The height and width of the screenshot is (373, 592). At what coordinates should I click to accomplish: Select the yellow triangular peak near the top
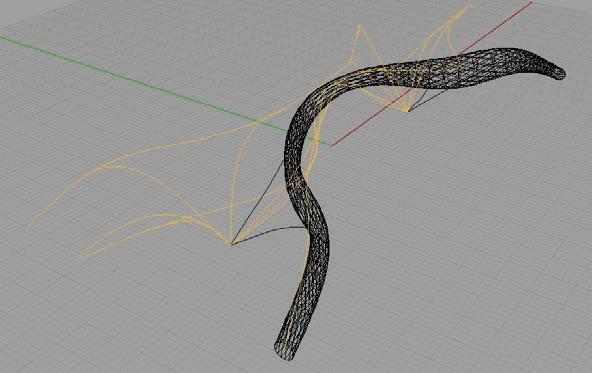(361, 27)
